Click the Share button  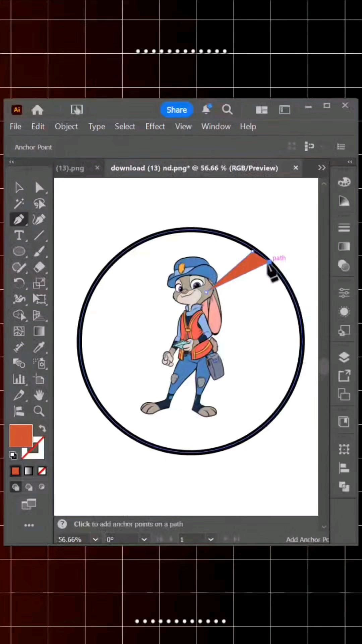[x=177, y=110]
